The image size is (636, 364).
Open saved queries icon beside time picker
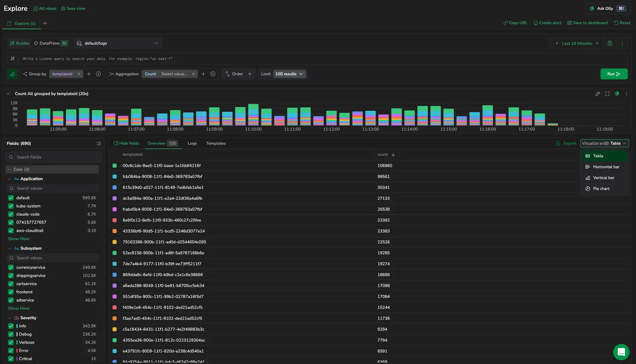coord(610,43)
